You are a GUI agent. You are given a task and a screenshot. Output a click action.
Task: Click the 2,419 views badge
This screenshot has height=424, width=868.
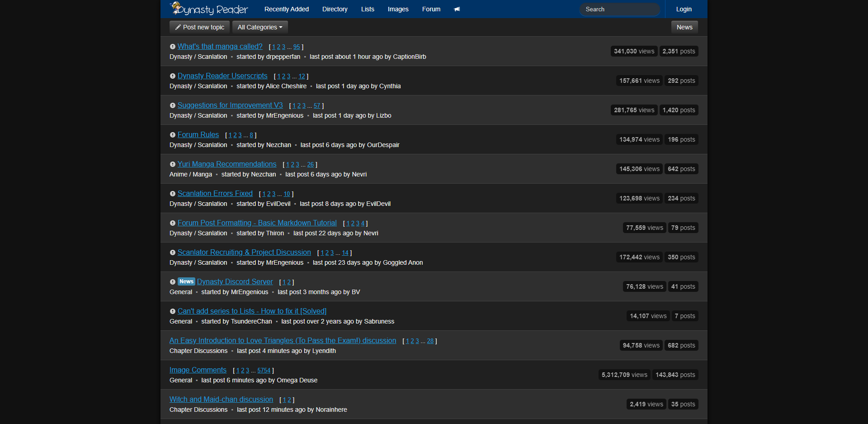[646, 404]
